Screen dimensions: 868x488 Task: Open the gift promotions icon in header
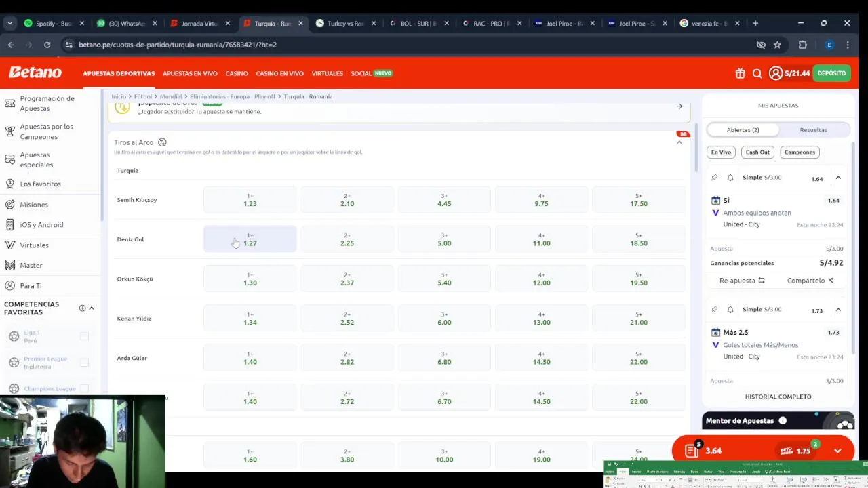[740, 73]
